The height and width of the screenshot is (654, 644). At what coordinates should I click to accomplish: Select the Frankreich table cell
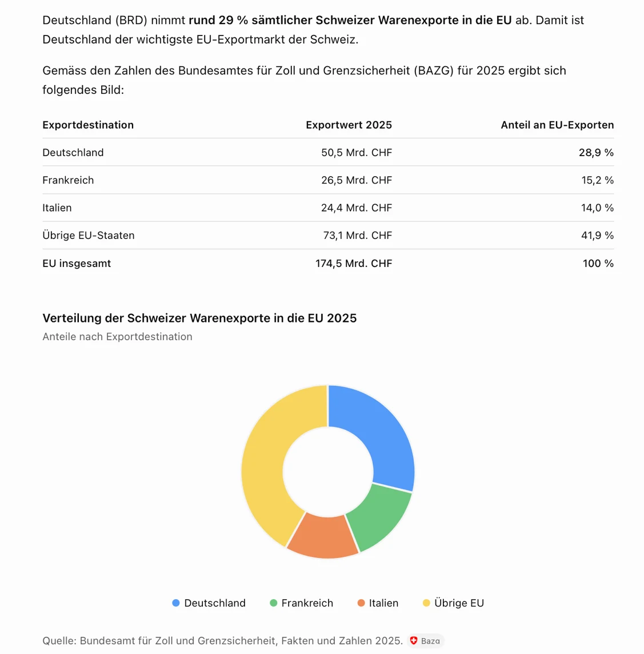[68, 180]
